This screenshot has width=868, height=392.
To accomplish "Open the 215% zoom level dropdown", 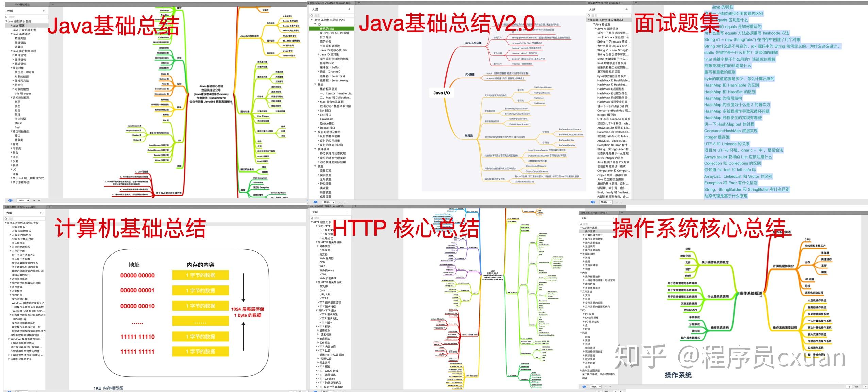I will [23, 200].
